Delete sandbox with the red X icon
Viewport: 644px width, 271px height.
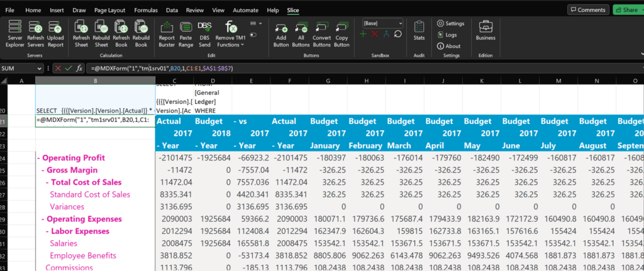pos(375,34)
